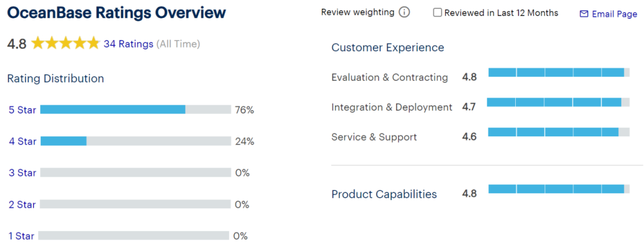Click the 4 Star 24% distribution bar
This screenshot has width=644, height=247.
point(135,141)
